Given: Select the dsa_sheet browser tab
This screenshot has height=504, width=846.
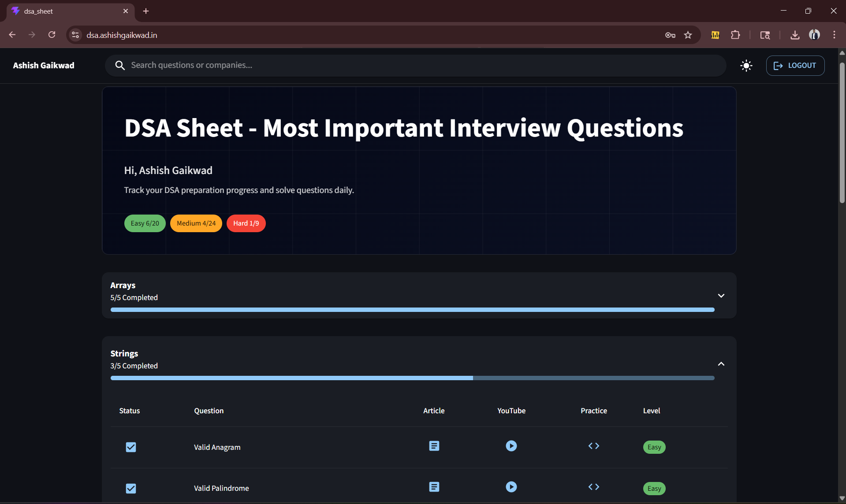Looking at the screenshot, I should click(x=71, y=11).
